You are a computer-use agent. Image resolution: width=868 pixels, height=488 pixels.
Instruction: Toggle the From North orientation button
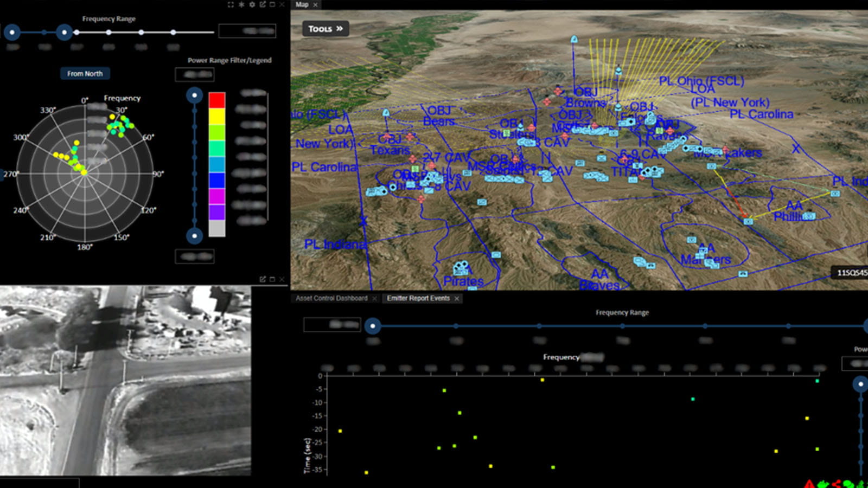[85, 73]
